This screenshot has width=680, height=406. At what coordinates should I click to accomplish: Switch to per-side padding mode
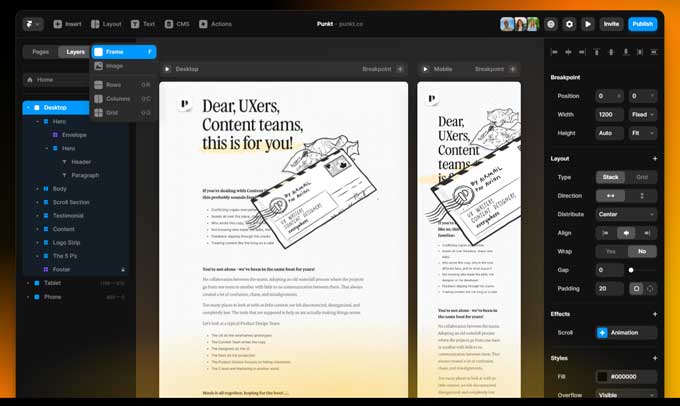650,288
